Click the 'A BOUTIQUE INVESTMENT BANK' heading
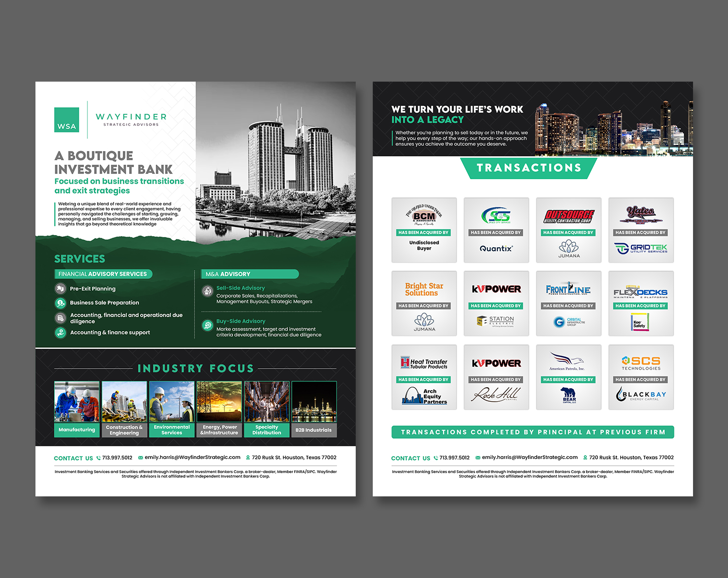728x578 pixels. pos(114,163)
